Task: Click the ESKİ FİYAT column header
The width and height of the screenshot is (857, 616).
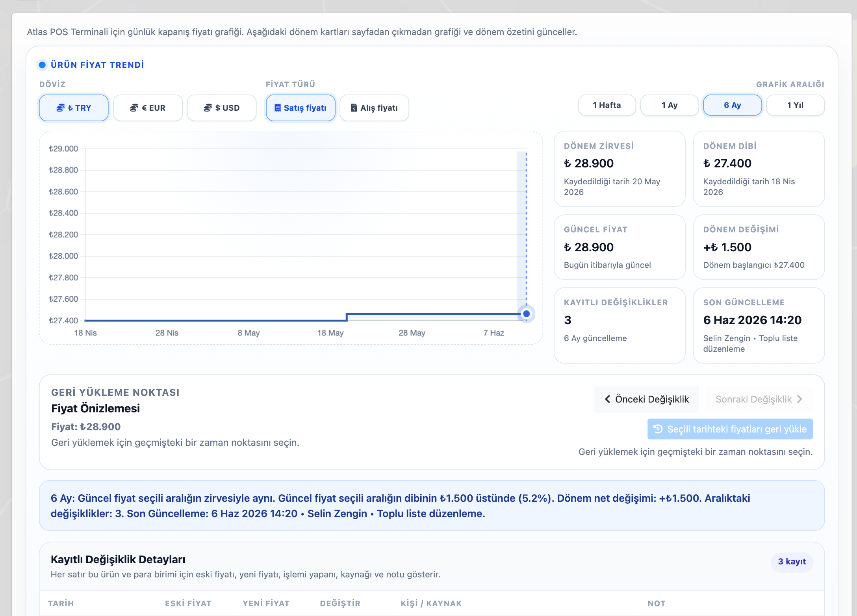Action: (x=188, y=603)
